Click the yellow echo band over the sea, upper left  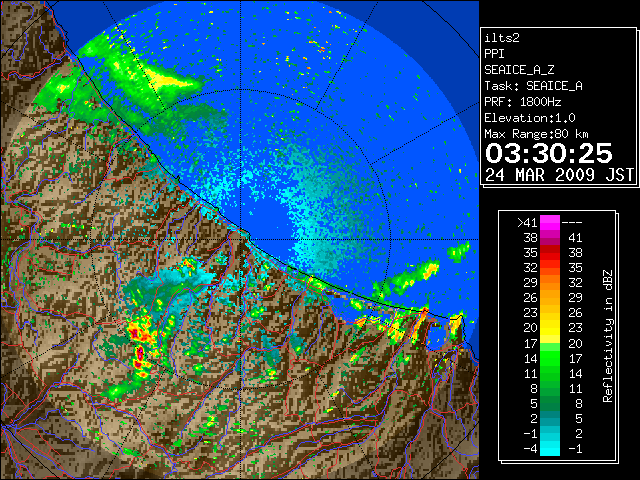click(167, 80)
